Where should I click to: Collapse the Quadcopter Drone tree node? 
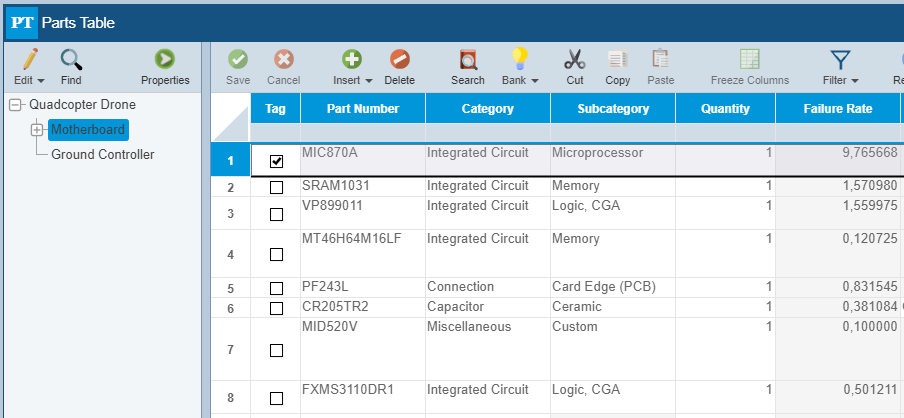(x=15, y=104)
